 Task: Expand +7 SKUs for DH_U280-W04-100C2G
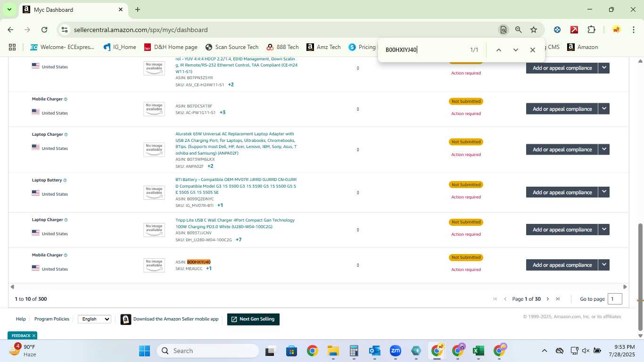[x=239, y=240]
